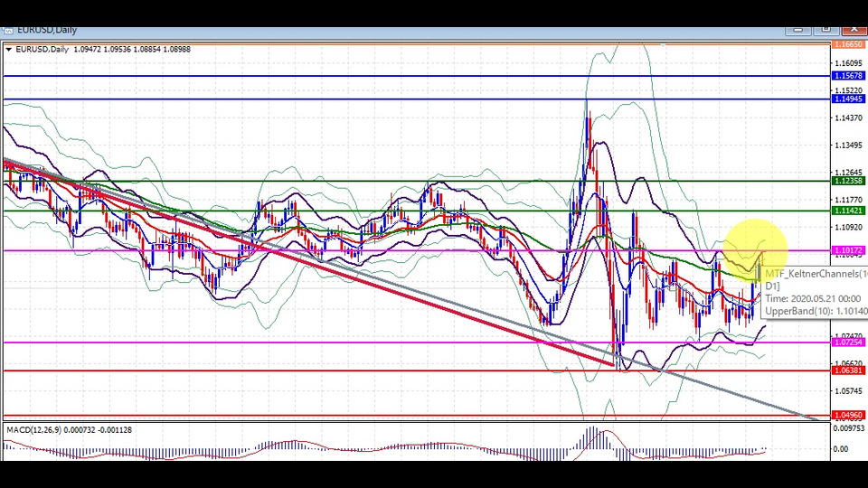Click the chart window icon beside EURUSD,Daily title
The height and width of the screenshot is (488, 868).
click(x=6, y=30)
